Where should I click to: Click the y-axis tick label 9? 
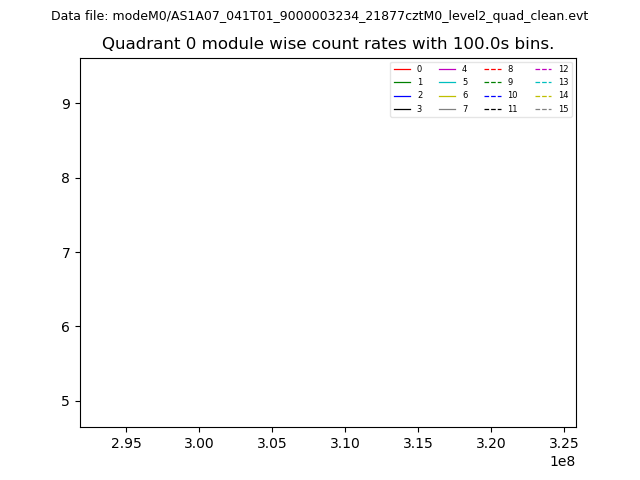click(x=65, y=104)
